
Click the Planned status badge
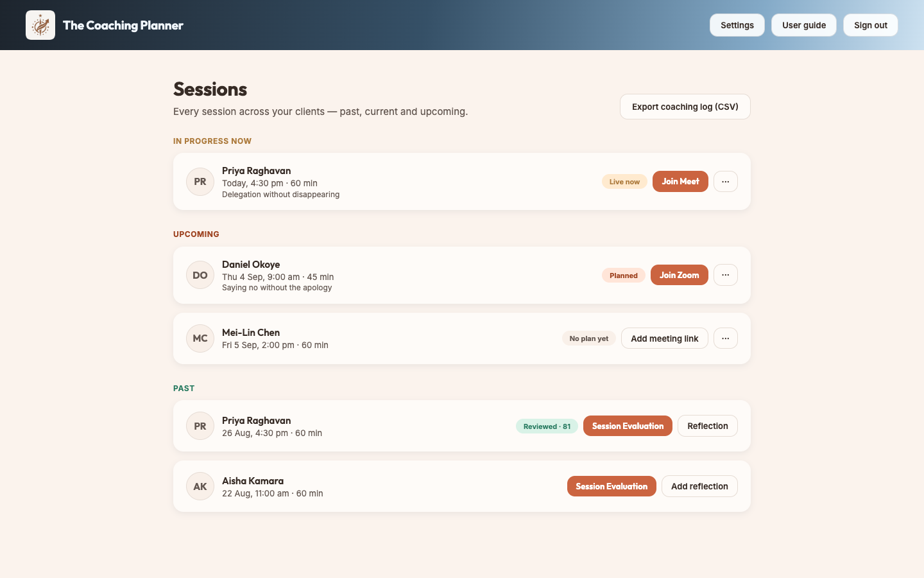624,276
